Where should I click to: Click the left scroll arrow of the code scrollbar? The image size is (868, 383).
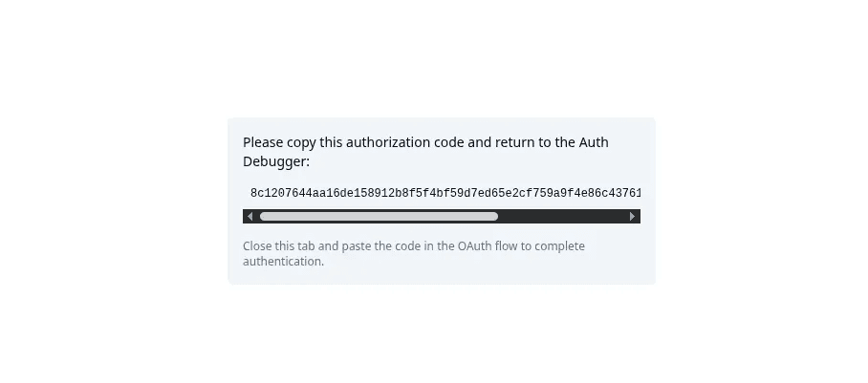coord(250,217)
